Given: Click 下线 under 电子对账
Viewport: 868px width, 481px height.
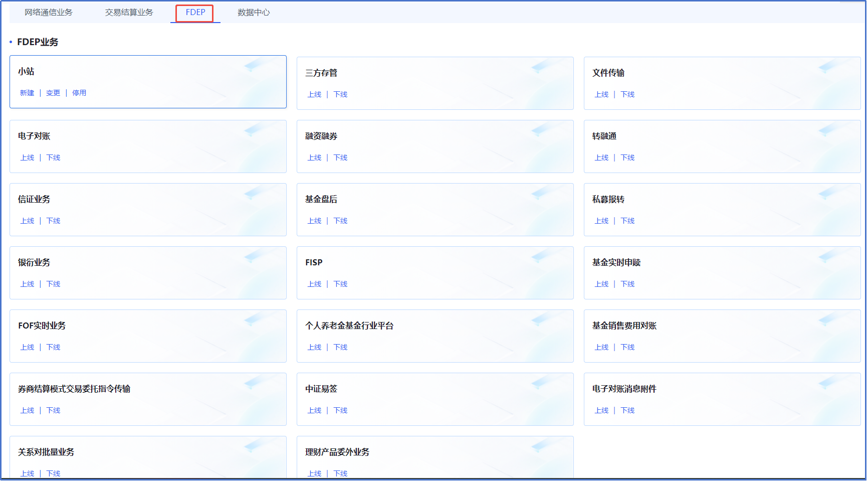Looking at the screenshot, I should [54, 157].
